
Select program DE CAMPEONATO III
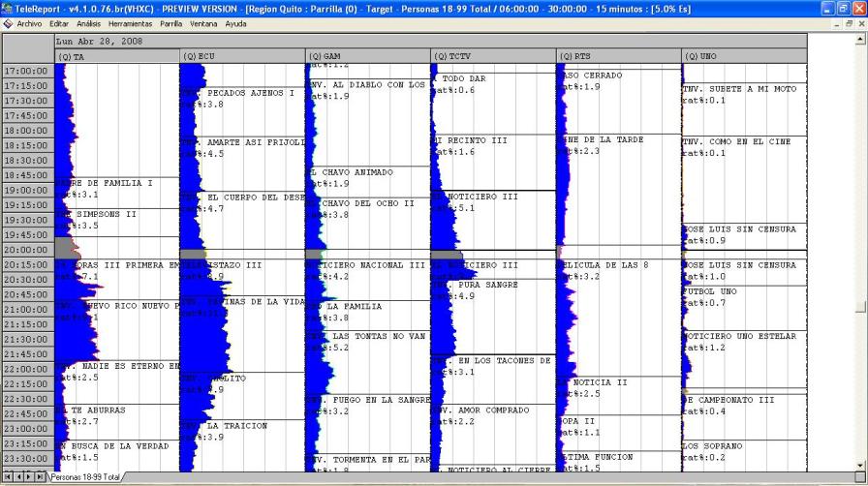click(x=729, y=400)
